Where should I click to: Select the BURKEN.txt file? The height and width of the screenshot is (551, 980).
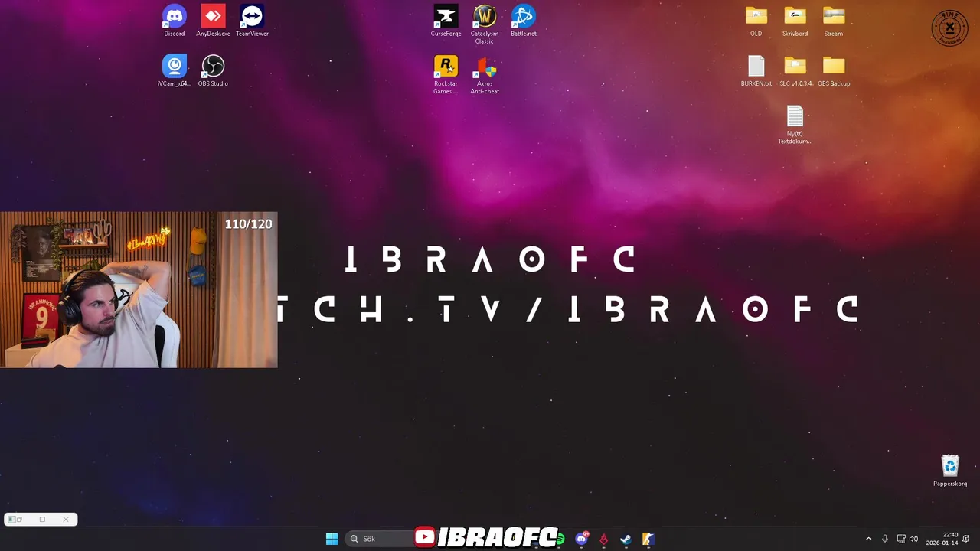point(756,70)
